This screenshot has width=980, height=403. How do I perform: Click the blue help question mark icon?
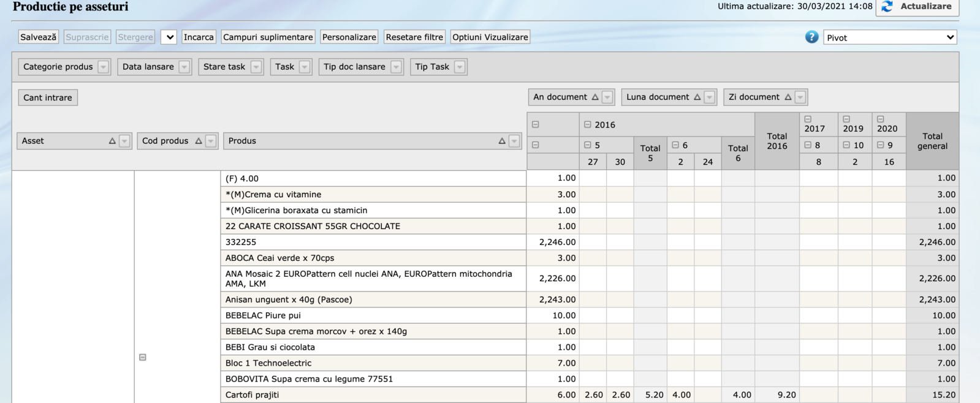pos(811,37)
